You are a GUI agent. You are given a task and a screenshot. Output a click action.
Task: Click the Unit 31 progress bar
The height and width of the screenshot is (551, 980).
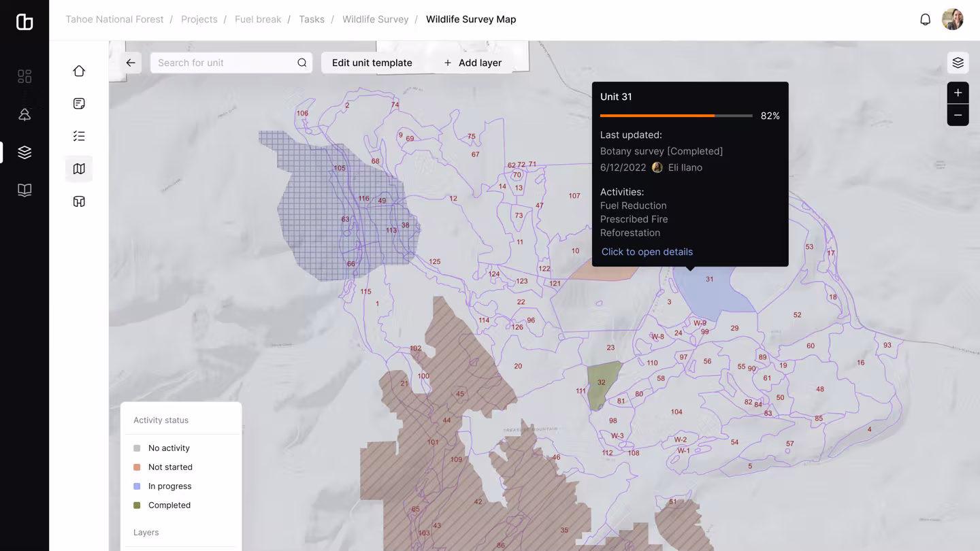tap(676, 116)
